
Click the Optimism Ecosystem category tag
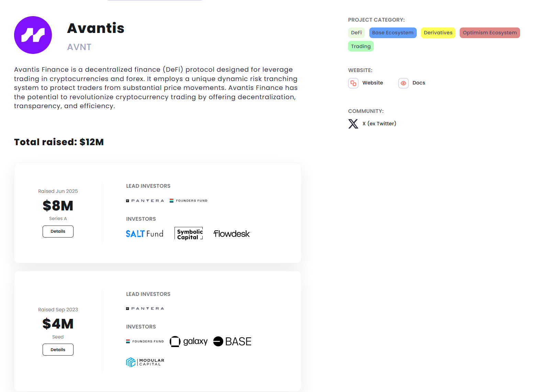click(490, 33)
